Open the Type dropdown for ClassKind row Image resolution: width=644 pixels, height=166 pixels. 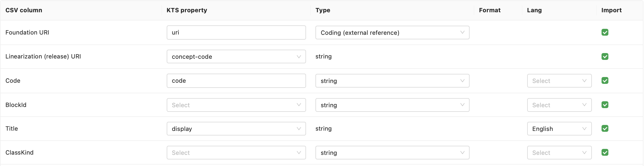click(392, 153)
